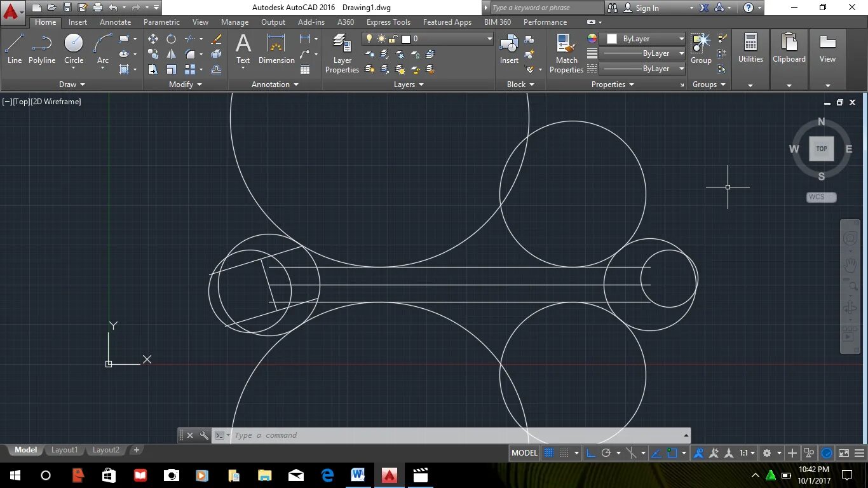Choose the Move tool in Modify panel
This screenshot has width=868, height=488.
[153, 39]
